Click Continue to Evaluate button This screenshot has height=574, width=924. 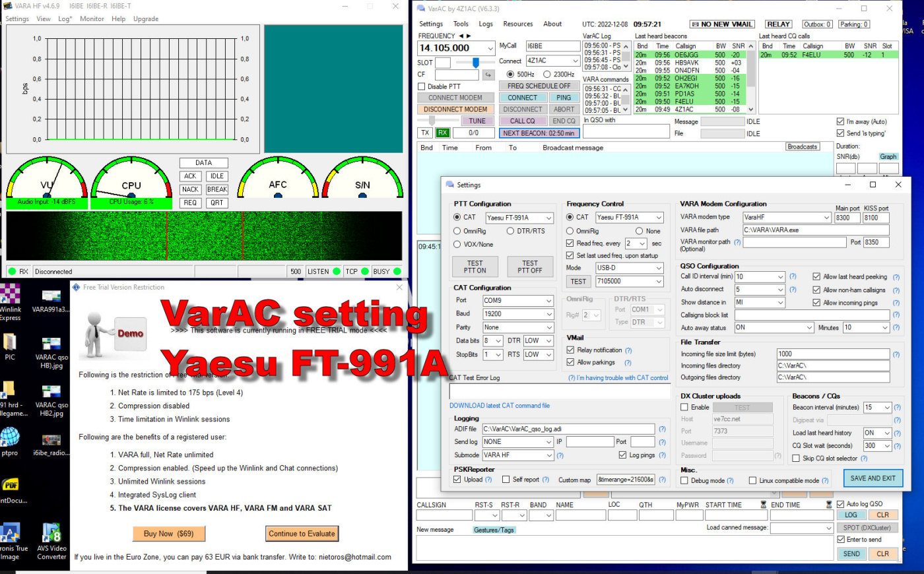pyautogui.click(x=302, y=534)
